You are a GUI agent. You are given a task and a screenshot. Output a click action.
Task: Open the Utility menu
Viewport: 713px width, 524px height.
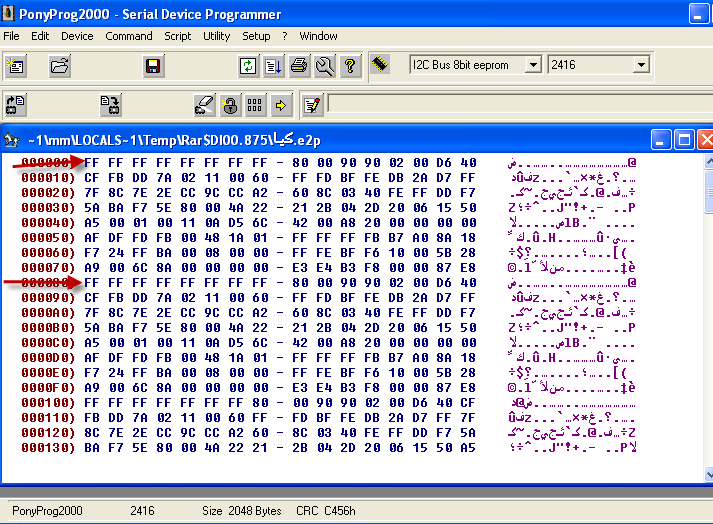tap(216, 36)
